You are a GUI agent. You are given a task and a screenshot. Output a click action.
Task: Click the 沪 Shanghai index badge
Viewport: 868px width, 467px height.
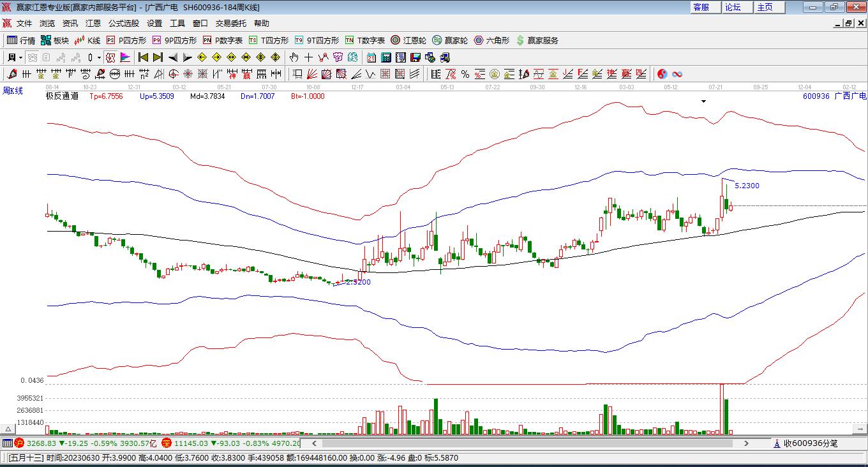pyautogui.click(x=19, y=443)
